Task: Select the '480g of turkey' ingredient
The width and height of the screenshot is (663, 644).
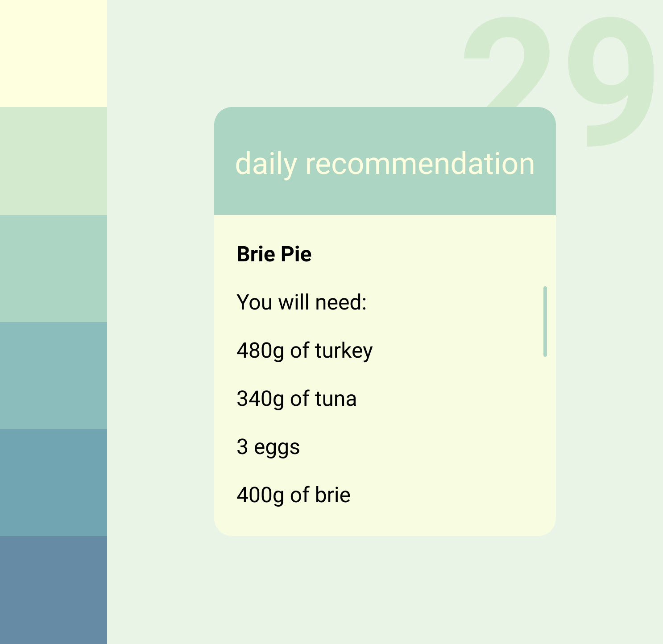Action: pyautogui.click(x=305, y=351)
